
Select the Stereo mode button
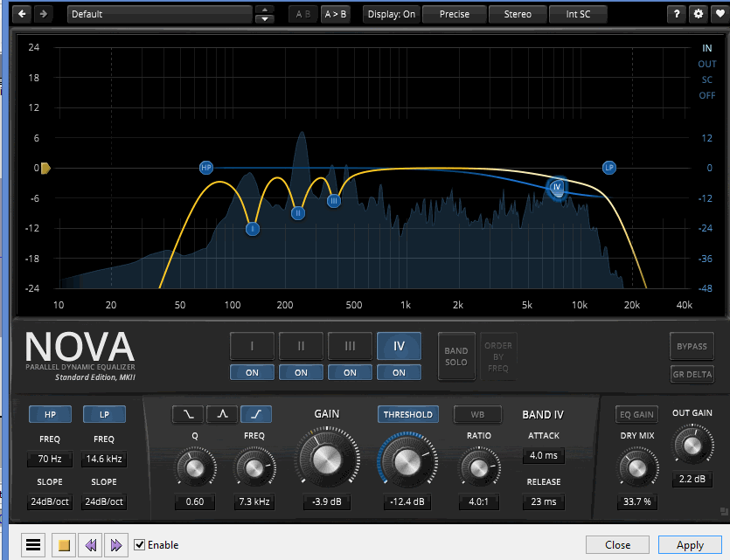tap(517, 14)
